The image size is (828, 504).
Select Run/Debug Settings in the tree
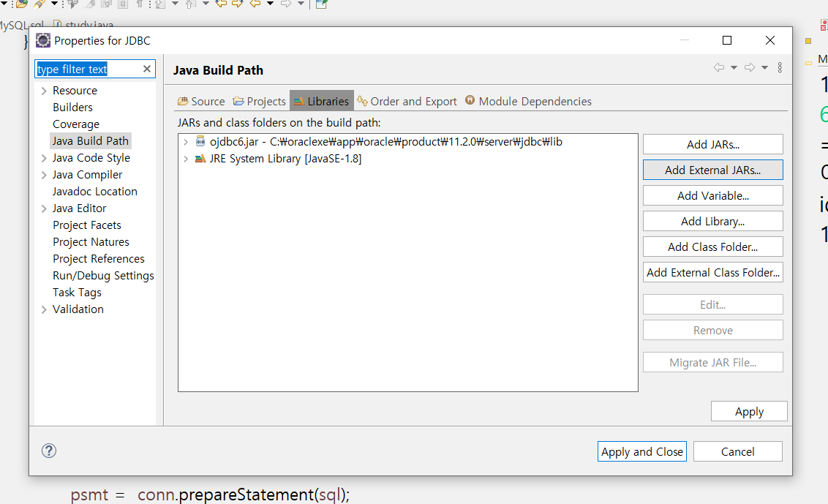click(x=104, y=276)
